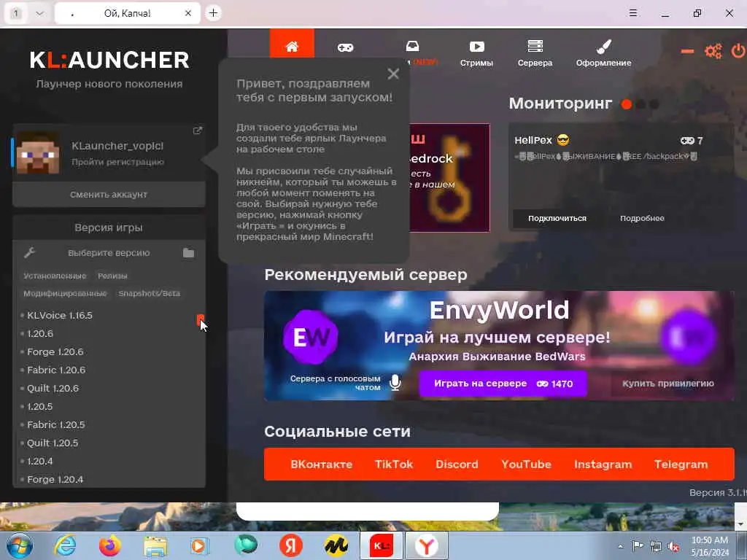The image size is (747, 560).
Task: Open the Оформление tab
Action: [x=603, y=52]
